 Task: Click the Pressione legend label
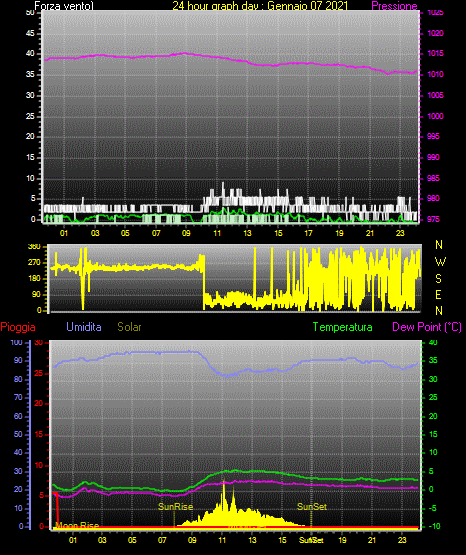coord(394,6)
